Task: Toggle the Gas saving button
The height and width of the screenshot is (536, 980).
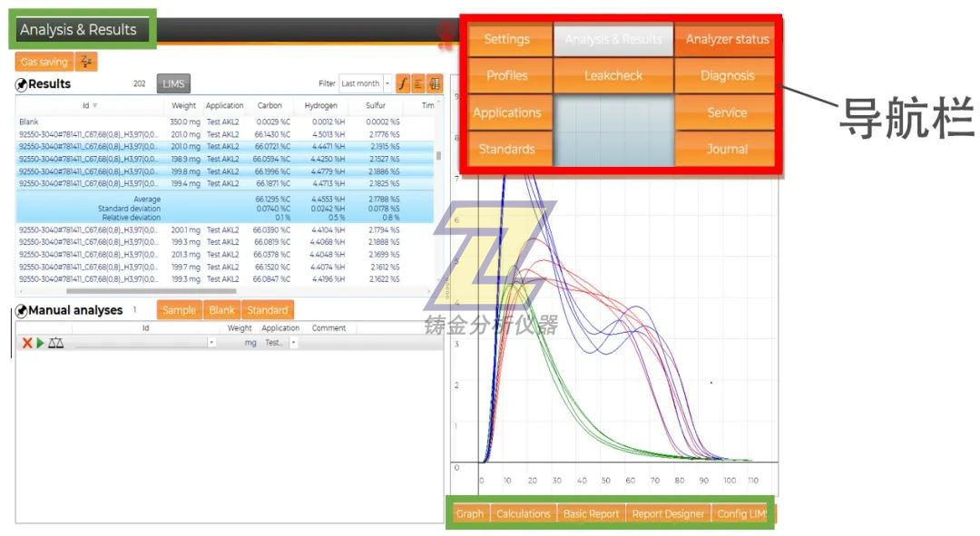Action: [44, 62]
